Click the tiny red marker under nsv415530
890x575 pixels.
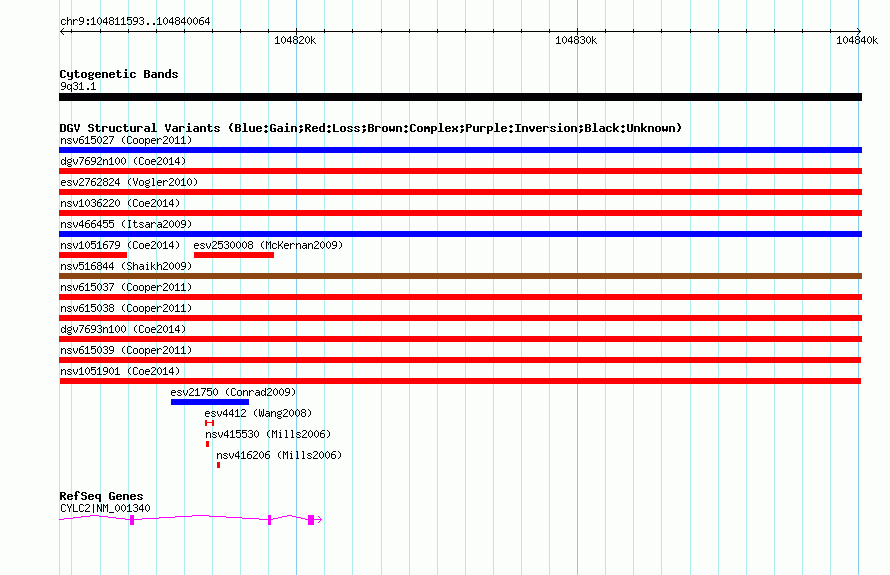[x=207, y=444]
